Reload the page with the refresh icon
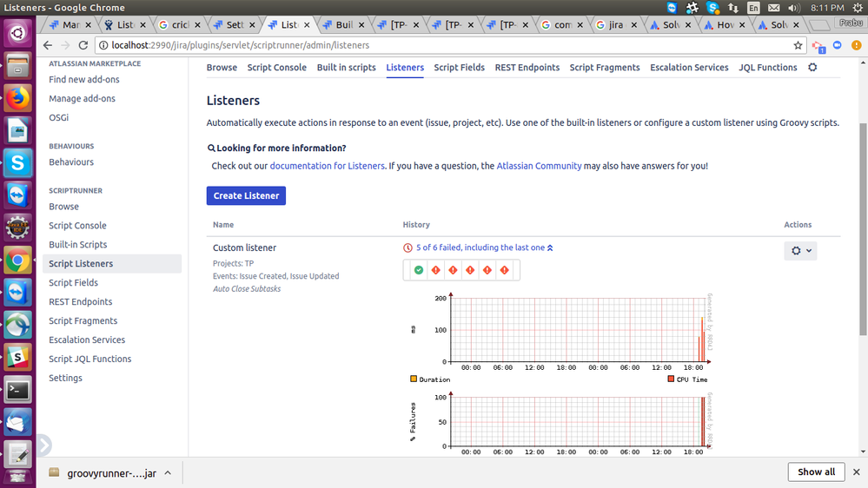Screen dimensions: 868x488 pos(83,45)
